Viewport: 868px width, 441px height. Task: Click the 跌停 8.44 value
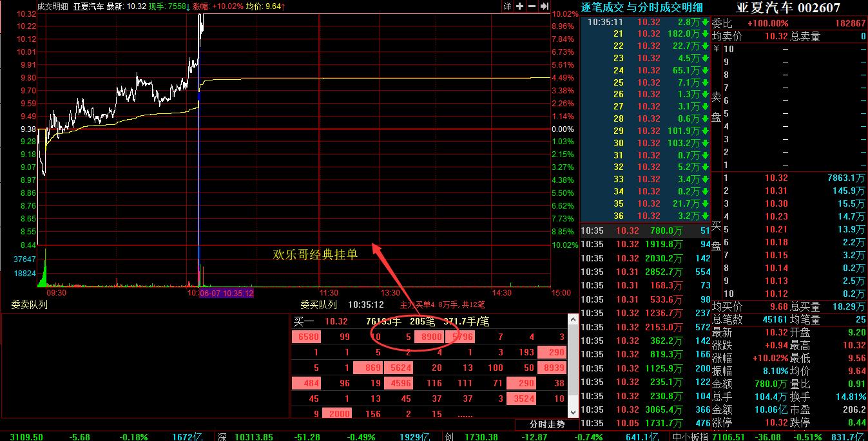[x=856, y=422]
